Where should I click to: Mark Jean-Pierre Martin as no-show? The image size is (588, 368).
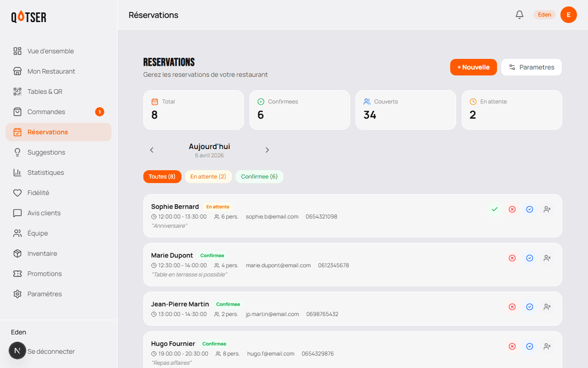pos(547,307)
